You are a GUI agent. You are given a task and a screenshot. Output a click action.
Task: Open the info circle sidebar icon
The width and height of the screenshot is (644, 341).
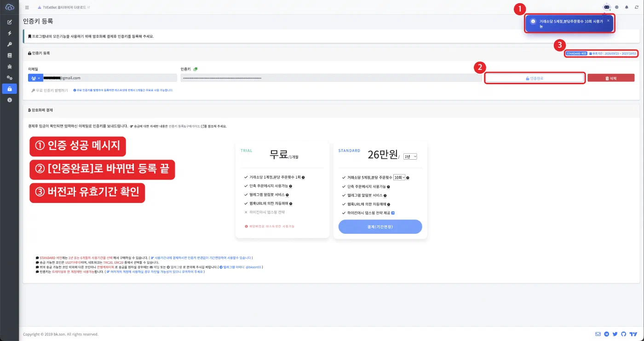10,100
